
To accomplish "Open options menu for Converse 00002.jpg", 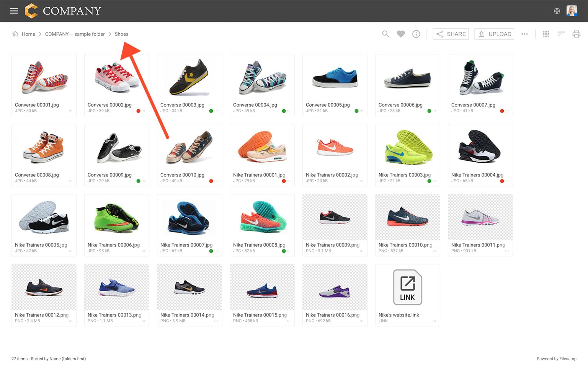I will point(143,111).
